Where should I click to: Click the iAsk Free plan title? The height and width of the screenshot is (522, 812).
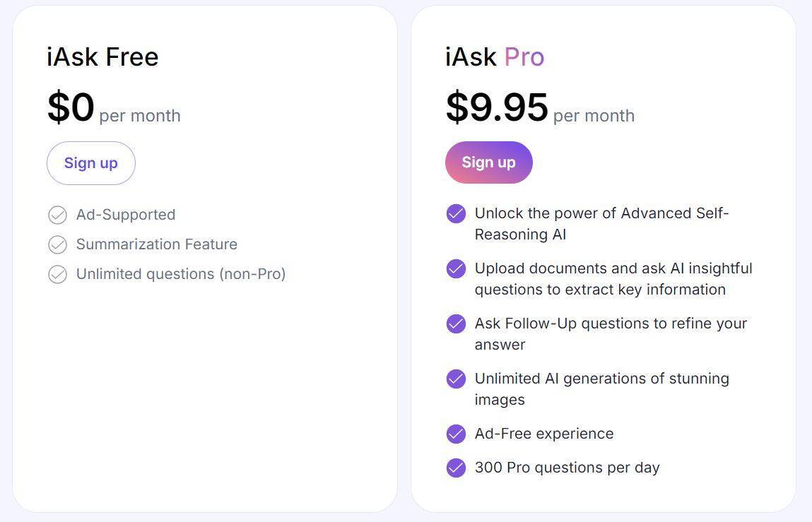pos(102,57)
